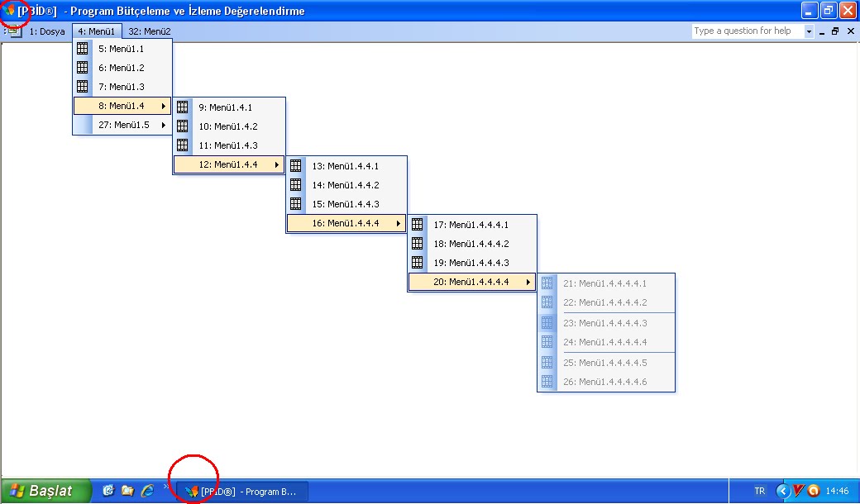Click the orange round tray icon
Screen dimensions: 860x504
[x=814, y=491]
